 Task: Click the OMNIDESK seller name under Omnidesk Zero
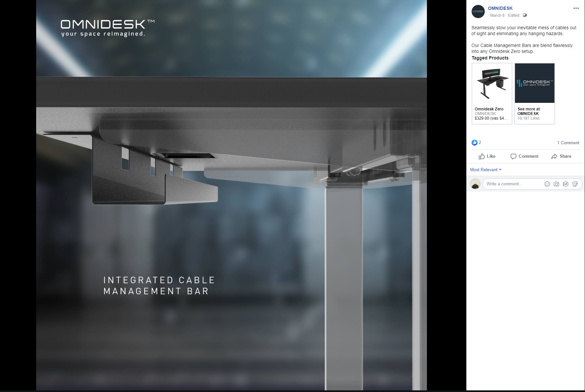[x=485, y=114]
